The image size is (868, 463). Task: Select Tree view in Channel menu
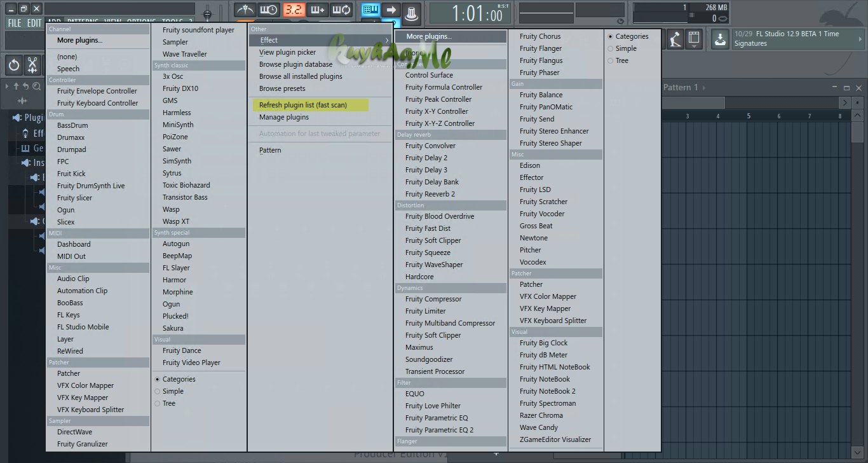click(165, 403)
